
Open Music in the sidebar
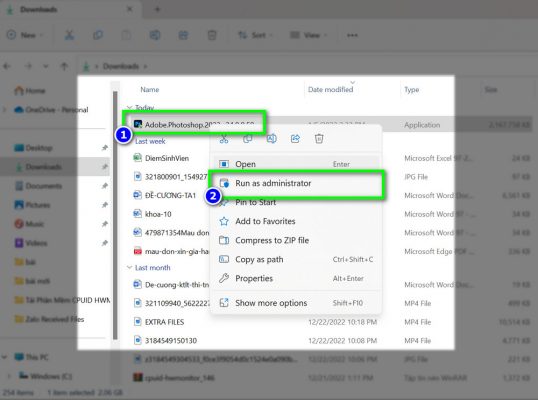click(x=29, y=224)
